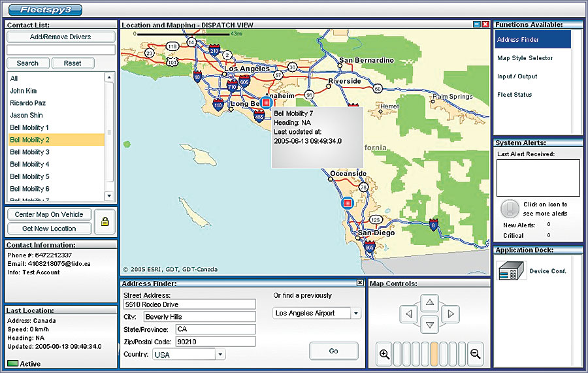Select All in the contact list

pos(56,78)
